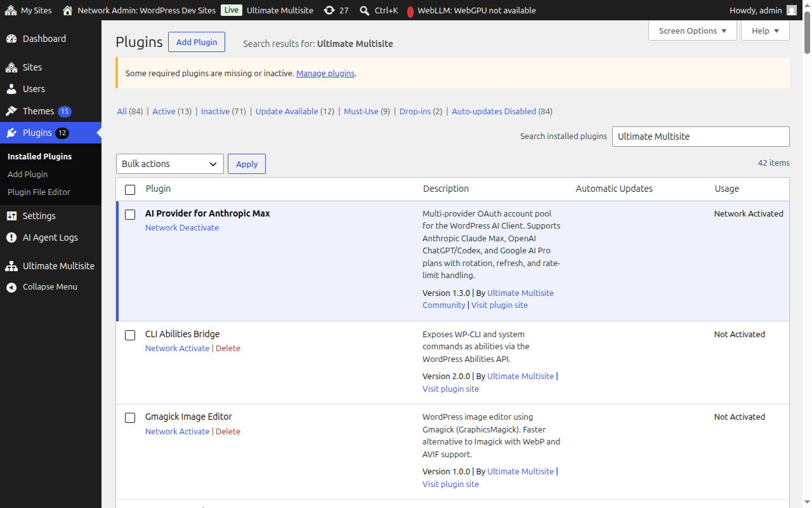The image size is (812, 508).
Task: Click the Add Plugin button
Action: point(197,42)
